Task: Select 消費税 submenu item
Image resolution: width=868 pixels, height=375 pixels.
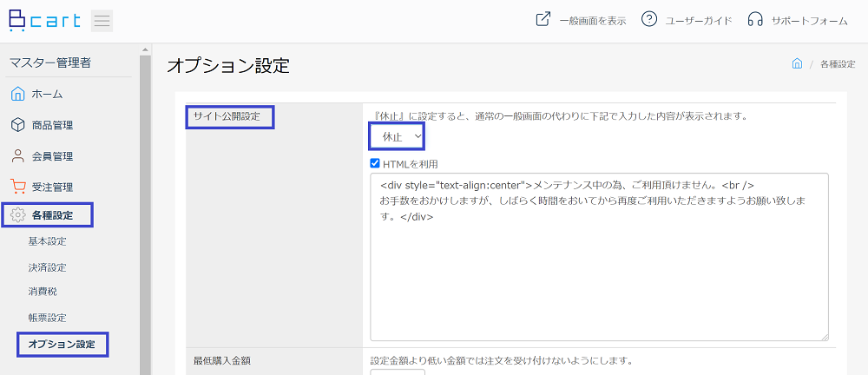Action: click(43, 292)
